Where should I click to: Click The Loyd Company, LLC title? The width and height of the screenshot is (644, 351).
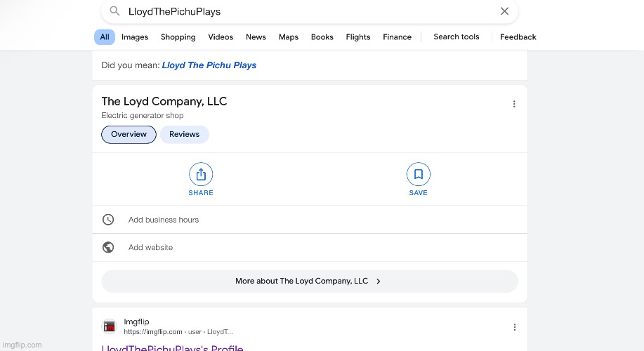point(164,101)
